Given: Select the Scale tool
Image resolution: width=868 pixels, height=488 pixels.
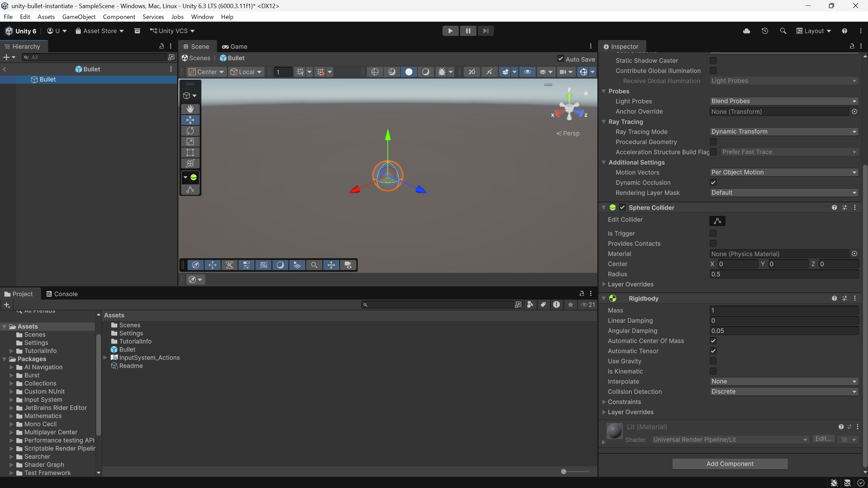Looking at the screenshot, I should click(190, 142).
